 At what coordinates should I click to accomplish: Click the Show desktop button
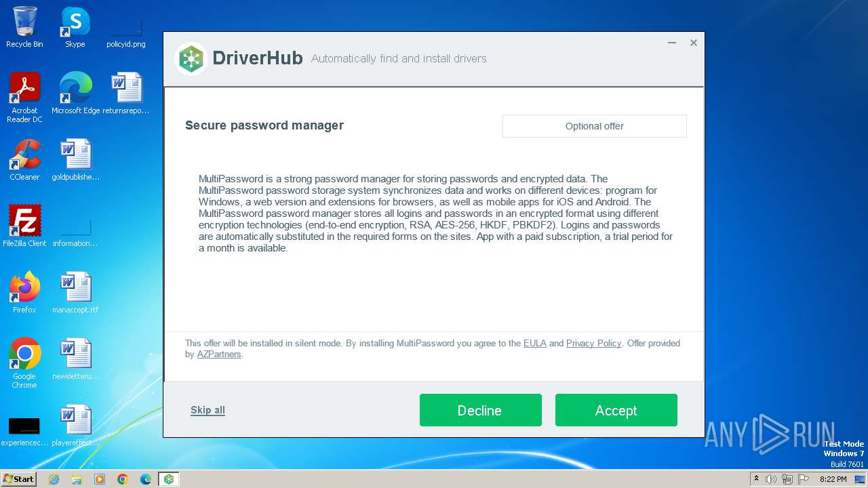coord(861,479)
